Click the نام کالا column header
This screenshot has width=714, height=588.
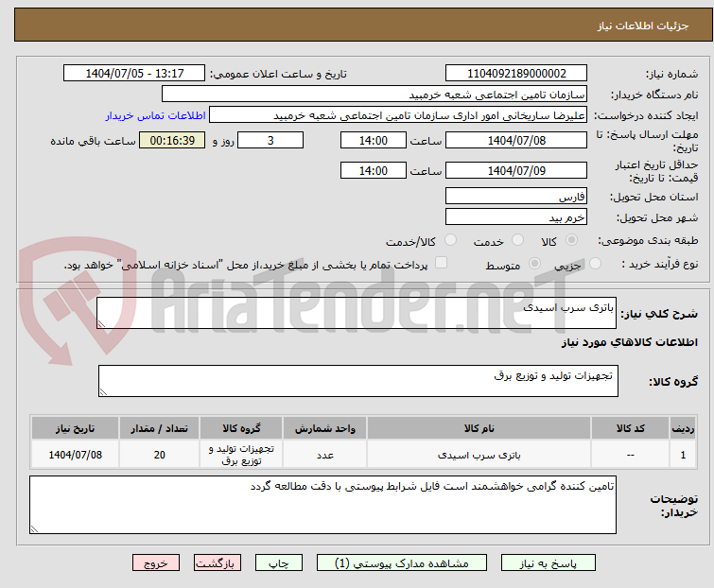pyautogui.click(x=479, y=428)
